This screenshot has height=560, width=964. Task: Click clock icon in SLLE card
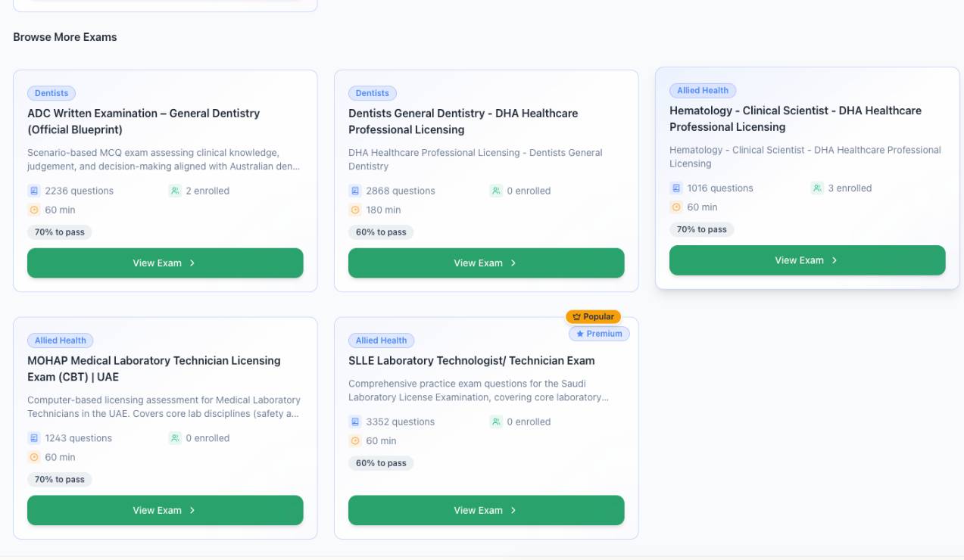pyautogui.click(x=355, y=440)
